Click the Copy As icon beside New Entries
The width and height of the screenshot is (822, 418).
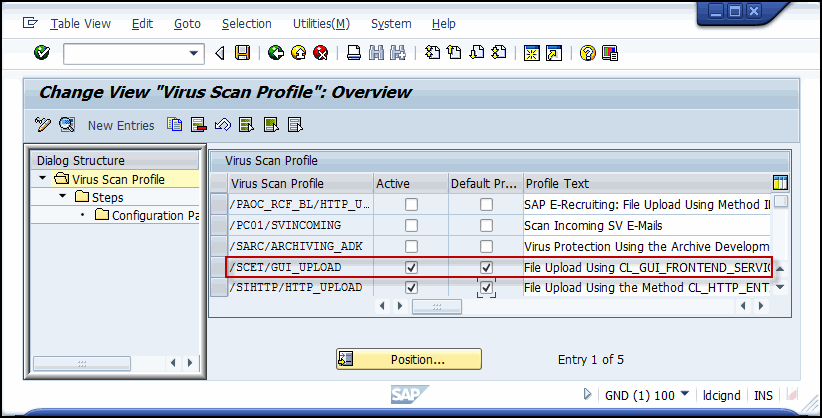(x=176, y=125)
